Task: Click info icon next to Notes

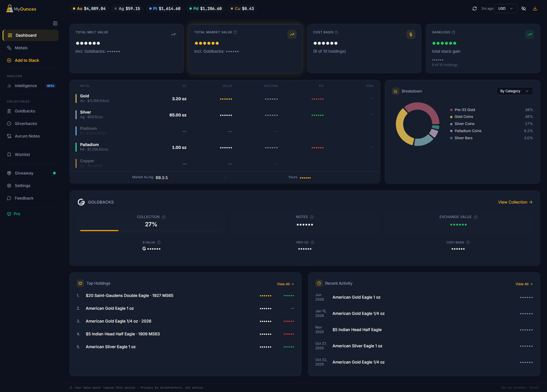Action: click(312, 217)
